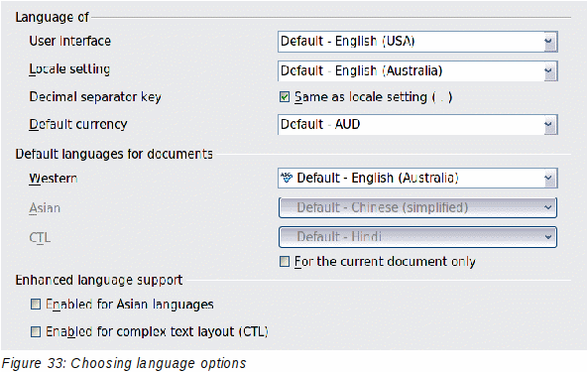The height and width of the screenshot is (372, 588).
Task: Open the User interface language dropdown
Action: pyautogui.click(x=417, y=42)
